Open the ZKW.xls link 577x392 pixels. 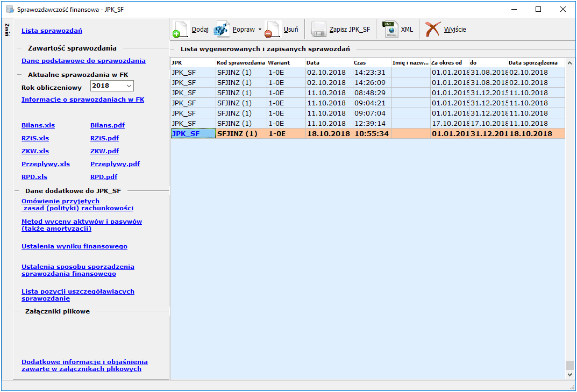[x=35, y=151]
